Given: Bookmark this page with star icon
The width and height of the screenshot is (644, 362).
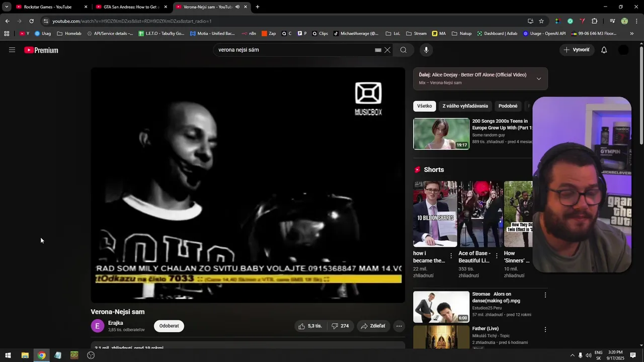Looking at the screenshot, I should click(x=541, y=21).
